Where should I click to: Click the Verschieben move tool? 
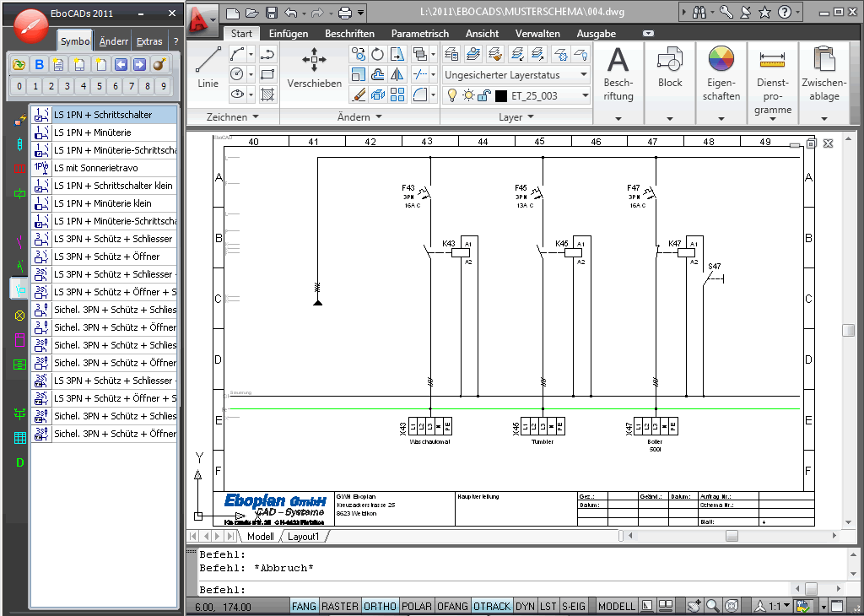314,67
